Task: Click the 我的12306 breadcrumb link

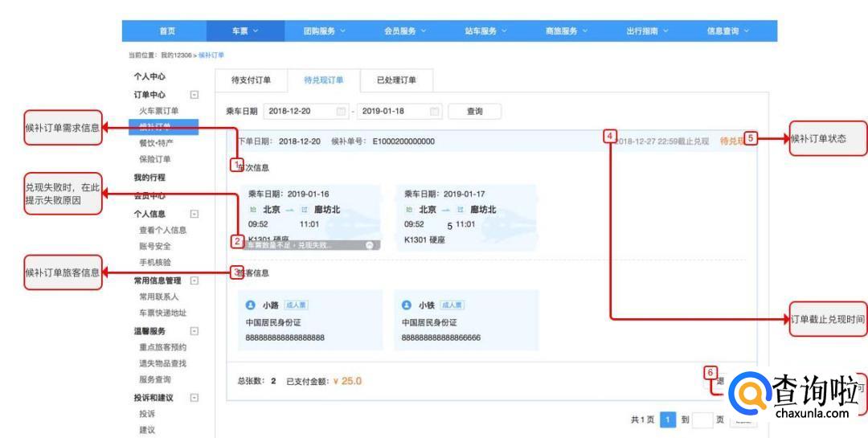Action: point(176,55)
